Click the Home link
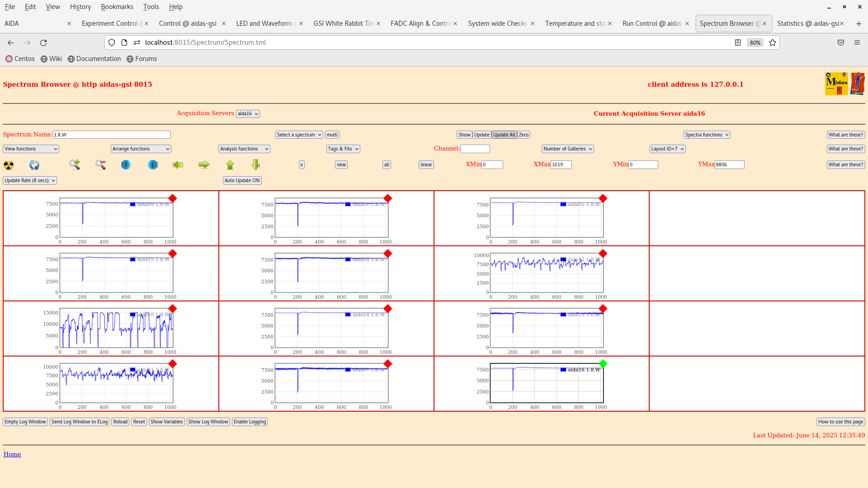 [12, 455]
